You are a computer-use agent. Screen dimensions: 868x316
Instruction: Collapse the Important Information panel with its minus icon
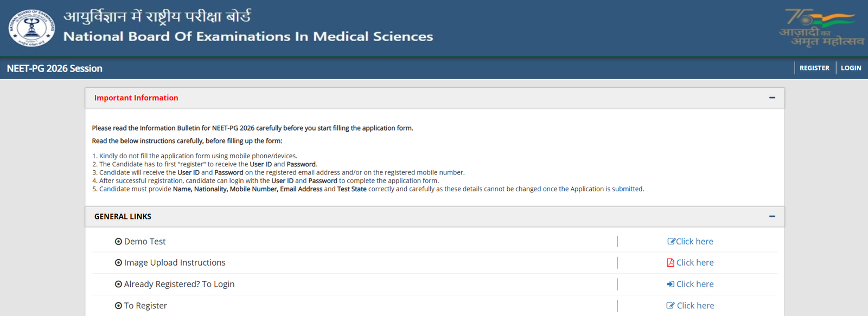click(772, 98)
